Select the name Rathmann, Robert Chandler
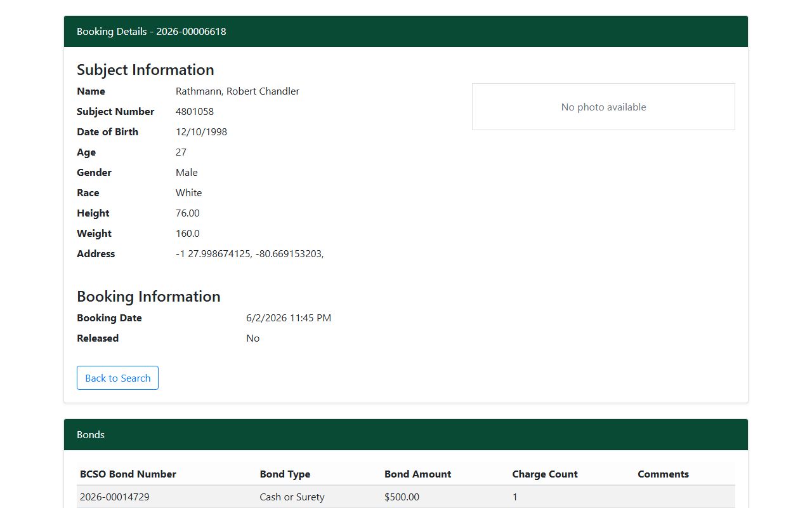Image resolution: width=812 pixels, height=508 pixels. [237, 91]
